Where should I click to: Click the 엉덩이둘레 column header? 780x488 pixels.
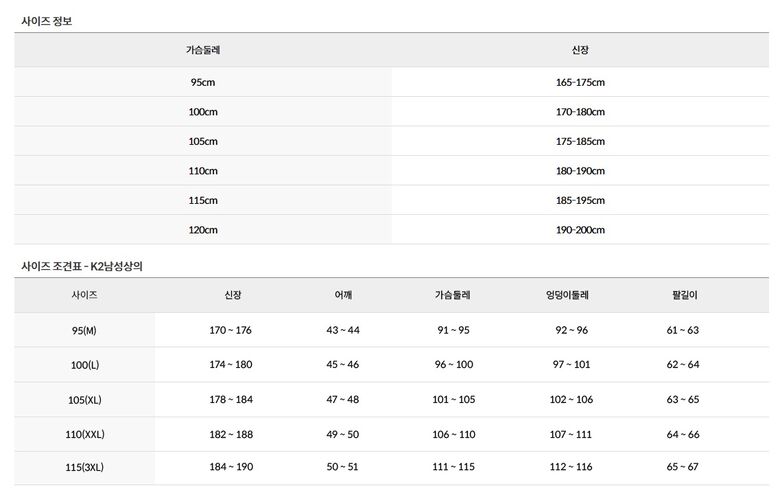point(567,295)
